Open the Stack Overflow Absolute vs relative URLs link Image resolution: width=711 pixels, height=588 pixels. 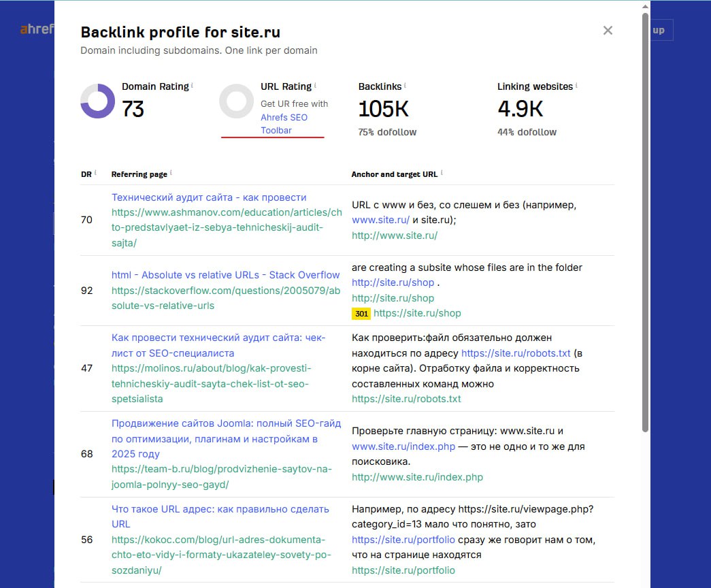[x=225, y=275]
